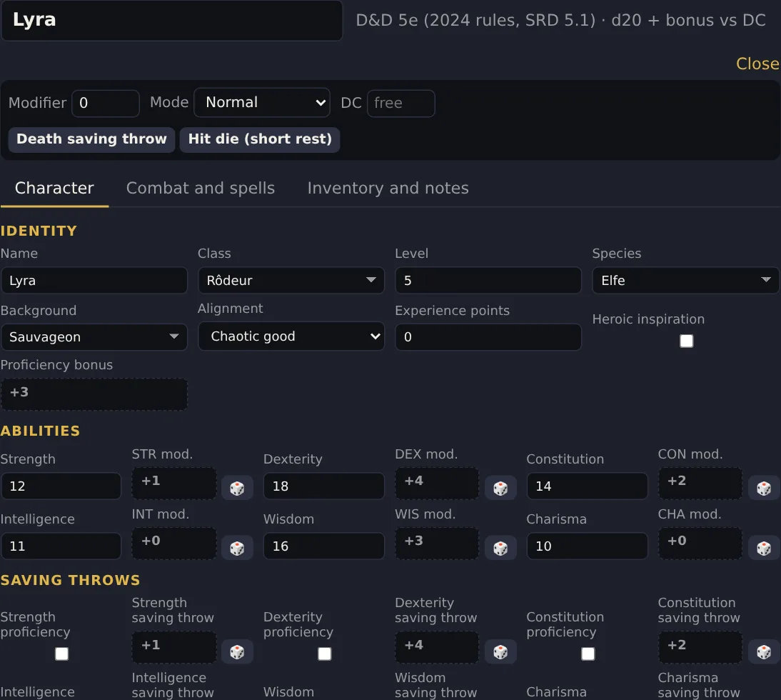The width and height of the screenshot is (781, 700).
Task: Roll the Wisdom ability check dice
Action: pyautogui.click(x=500, y=548)
